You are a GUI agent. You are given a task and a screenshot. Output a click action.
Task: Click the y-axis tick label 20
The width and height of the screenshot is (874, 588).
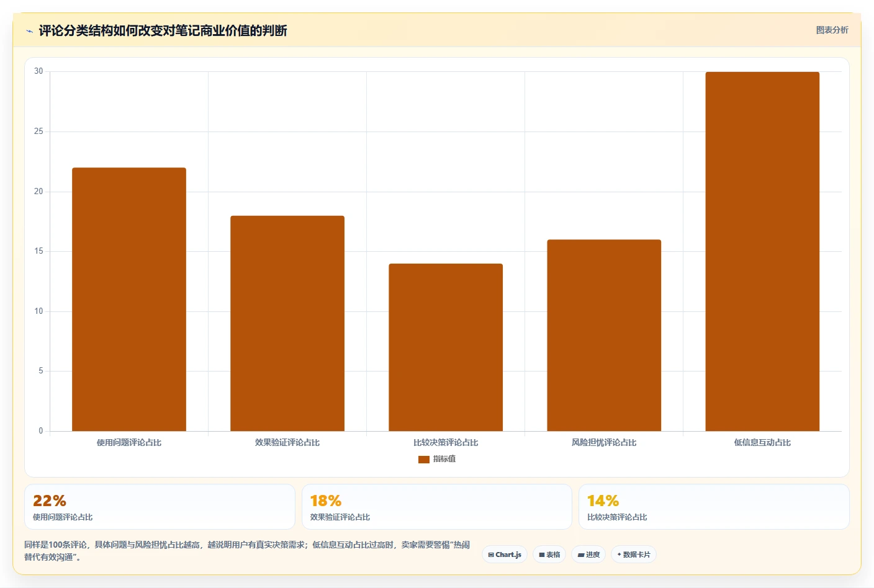tap(38, 192)
